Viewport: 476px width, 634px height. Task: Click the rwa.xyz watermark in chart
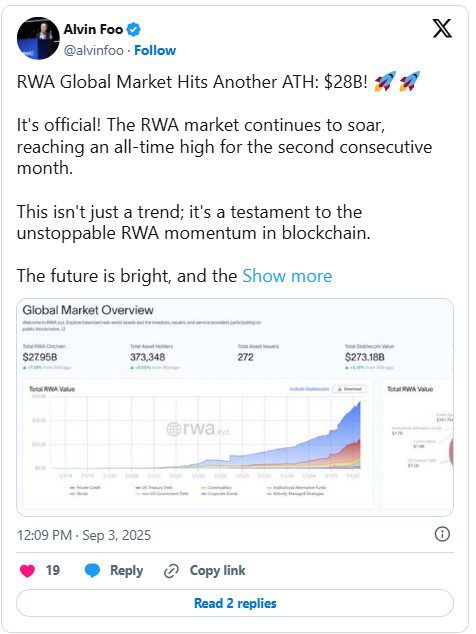(x=198, y=429)
